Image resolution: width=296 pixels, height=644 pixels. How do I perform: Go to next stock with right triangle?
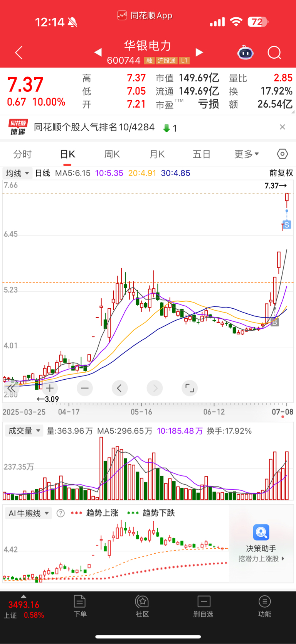pyautogui.click(x=199, y=52)
